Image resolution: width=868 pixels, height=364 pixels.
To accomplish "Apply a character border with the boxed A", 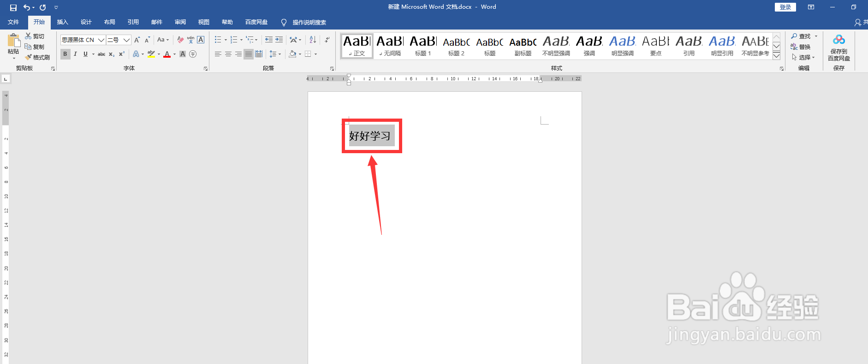I will [201, 40].
